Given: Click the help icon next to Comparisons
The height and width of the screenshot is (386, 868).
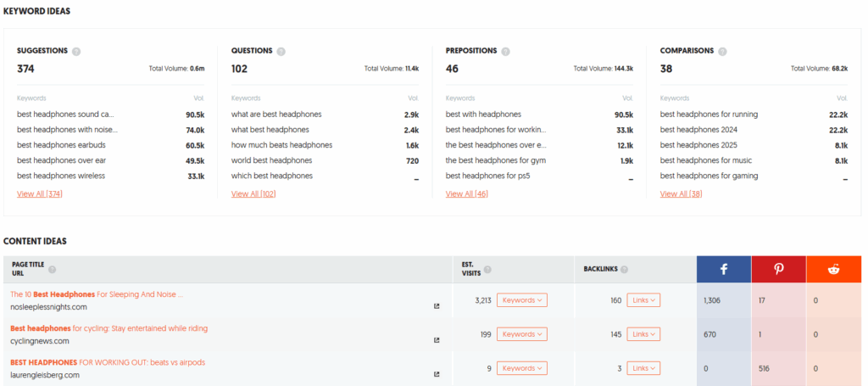Looking at the screenshot, I should pos(722,52).
